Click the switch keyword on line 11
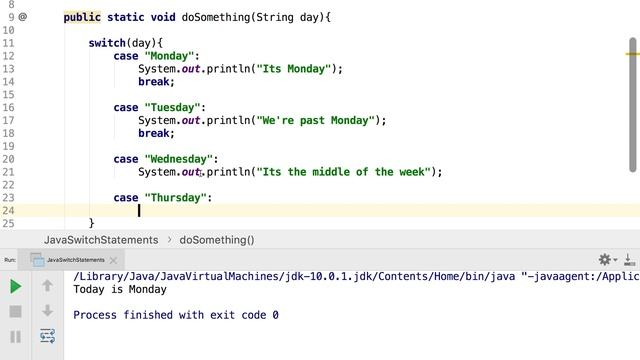Screen dimensions: 640x360 107,43
